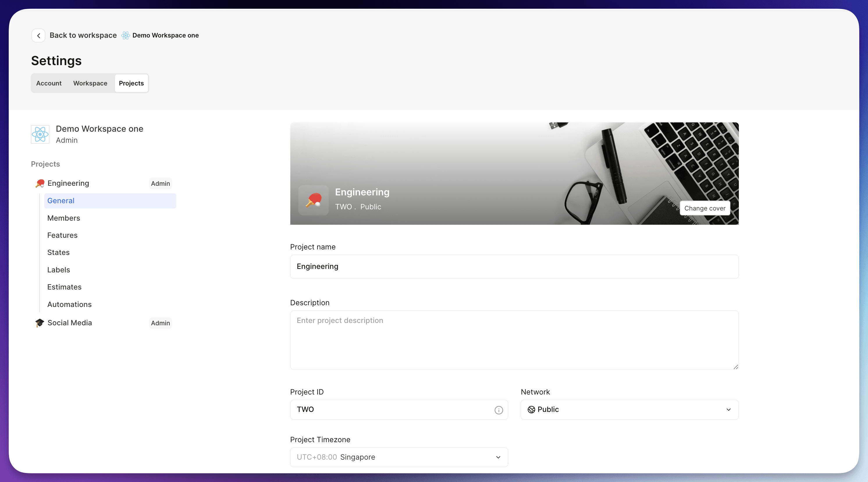Click the Demo Workspace one sidebar logo
The height and width of the screenshot is (482, 868).
(x=40, y=134)
